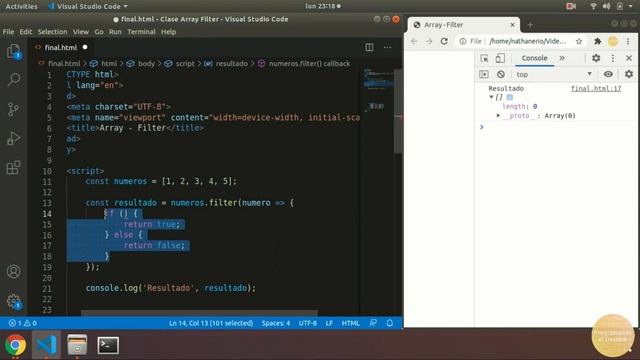This screenshot has width=640, height=360.
Task: Select language mode HTML in status bar
Action: point(350,323)
